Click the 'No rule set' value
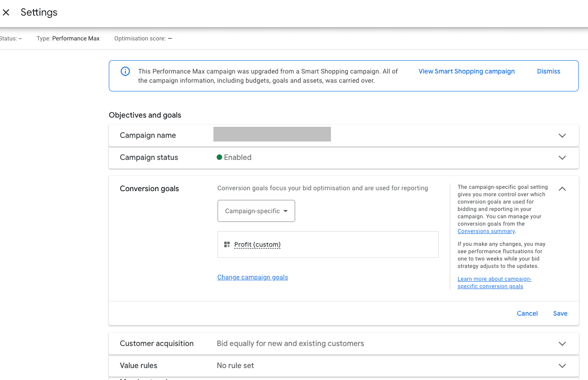The height and width of the screenshot is (380, 588). [235, 365]
